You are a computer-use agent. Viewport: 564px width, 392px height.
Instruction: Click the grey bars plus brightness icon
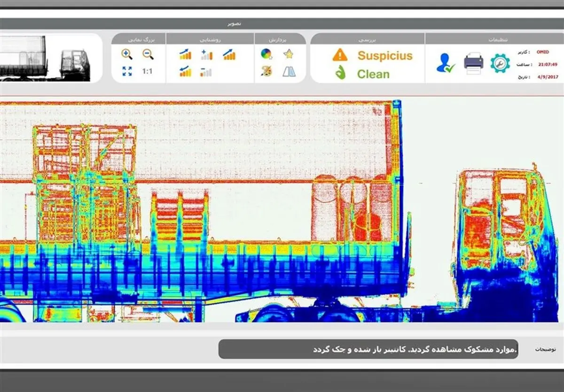click(206, 54)
